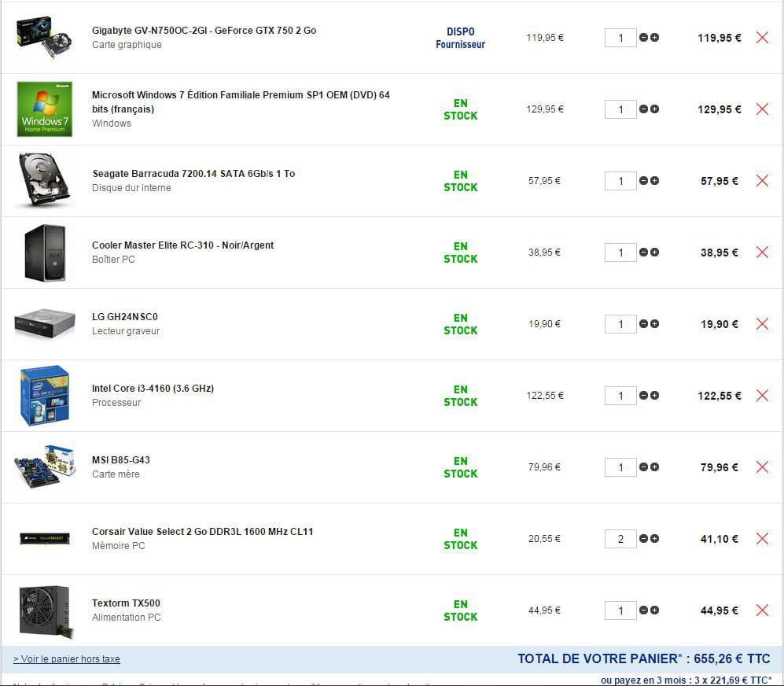Screen dimensions: 784x686
Task: Click the Seagate hard drive thumbnail
Action: (x=45, y=180)
